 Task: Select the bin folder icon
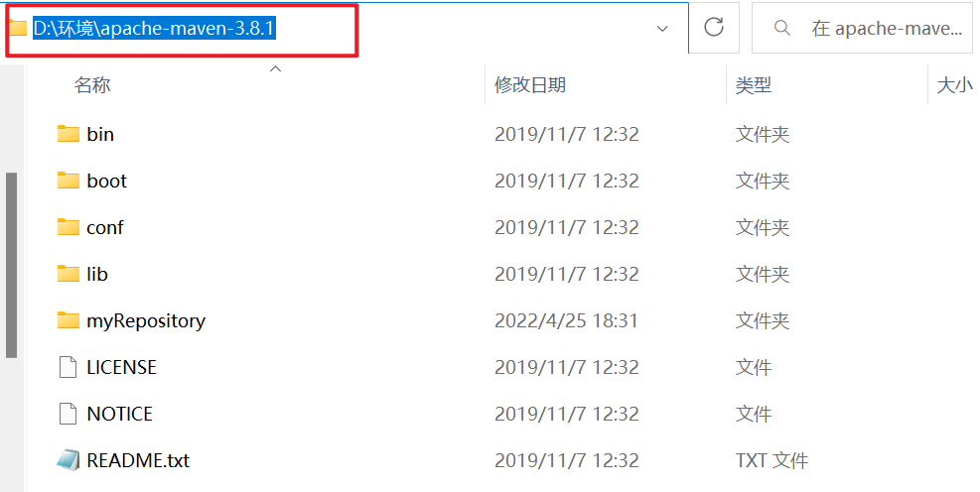pos(69,134)
